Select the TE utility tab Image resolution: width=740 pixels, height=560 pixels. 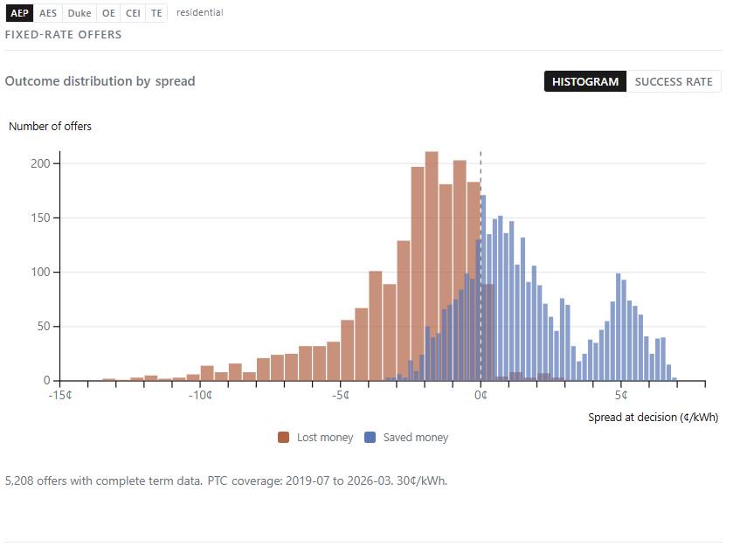tap(156, 13)
